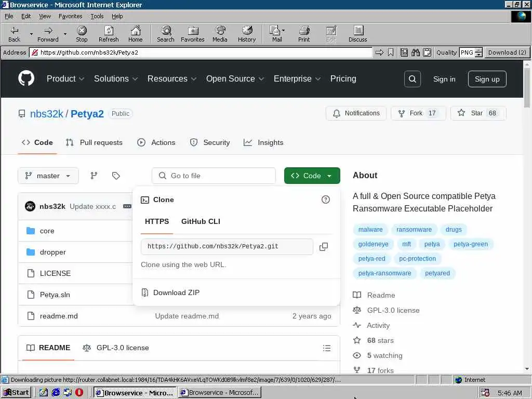Switch to the Security tab
Image resolution: width=532 pixels, height=399 pixels.
[210, 142]
